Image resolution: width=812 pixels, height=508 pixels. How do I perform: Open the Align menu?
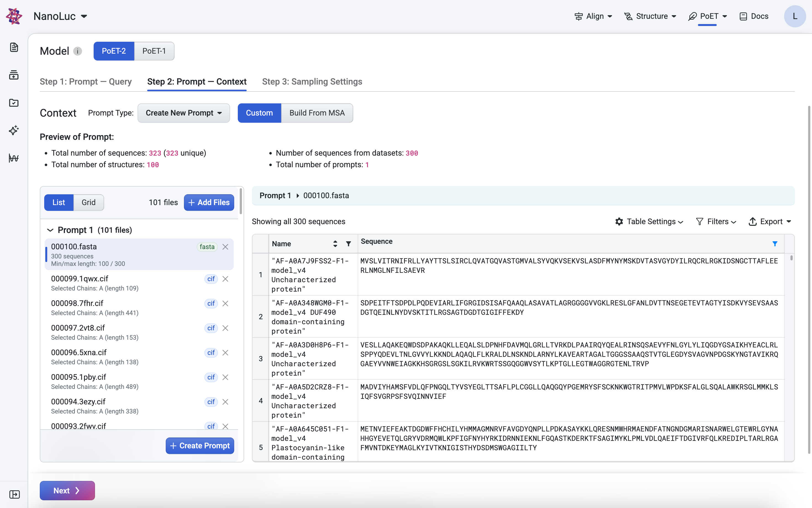[593, 16]
